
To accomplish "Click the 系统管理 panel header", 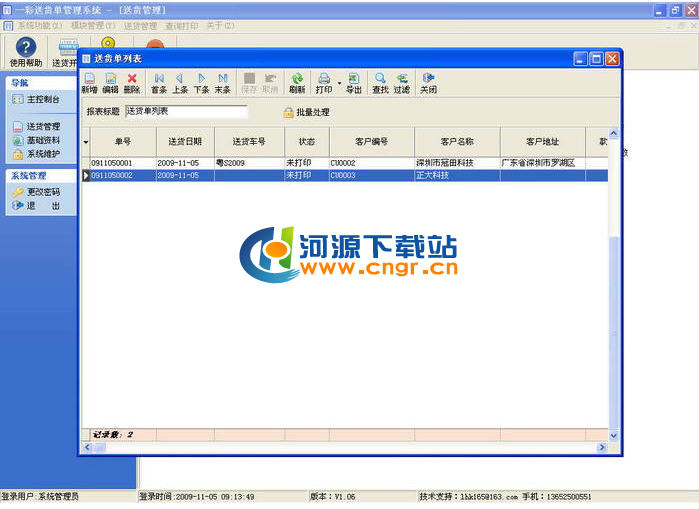I will point(41,176).
